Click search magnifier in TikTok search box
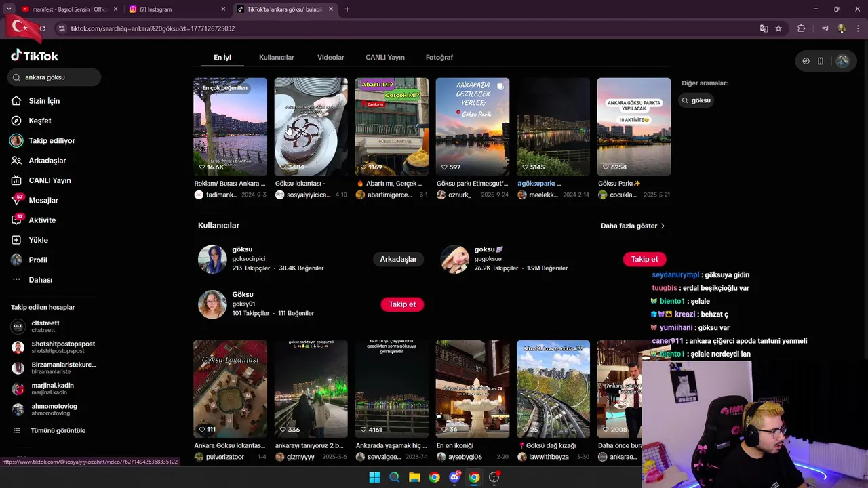 17,77
